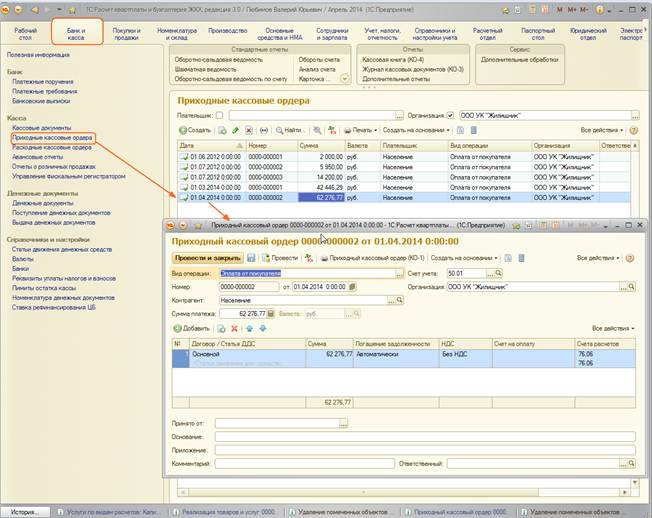Open Приходные кассовые ордера link in the sidebar
The image size is (652, 518).
coord(52,138)
